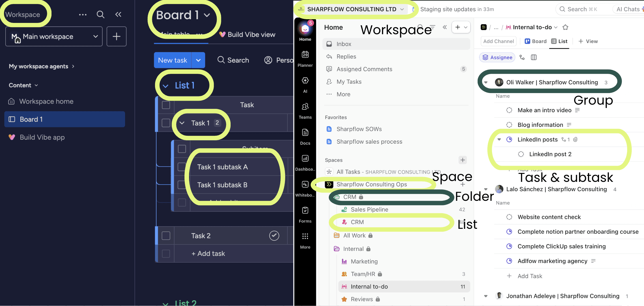Image resolution: width=644 pixels, height=306 pixels.
Task: Click Add Channel in ClickUp
Action: click(499, 41)
